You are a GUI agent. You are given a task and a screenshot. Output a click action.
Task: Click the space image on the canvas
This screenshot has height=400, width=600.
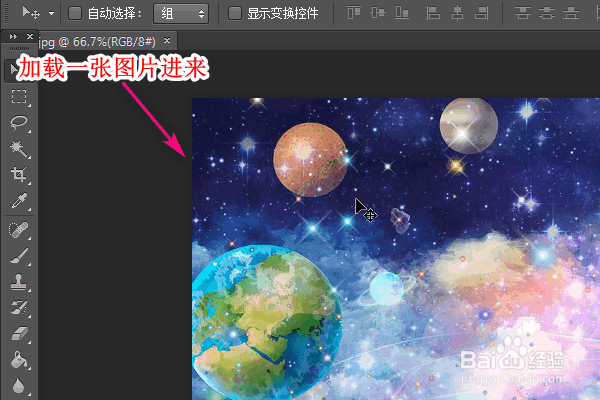396,249
